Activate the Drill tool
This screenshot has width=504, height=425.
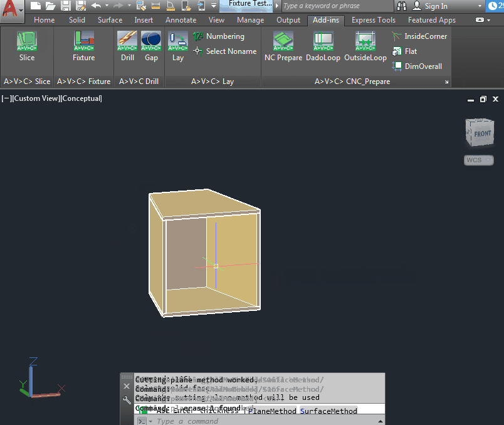click(x=127, y=46)
